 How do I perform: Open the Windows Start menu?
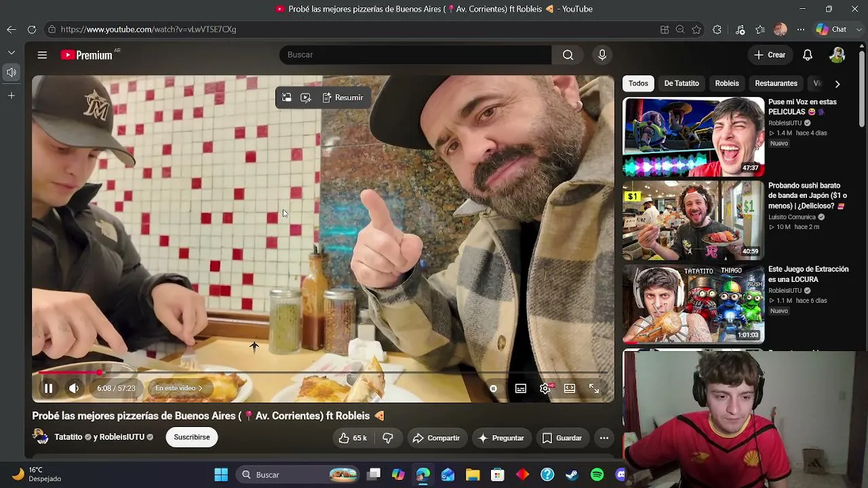click(x=221, y=475)
